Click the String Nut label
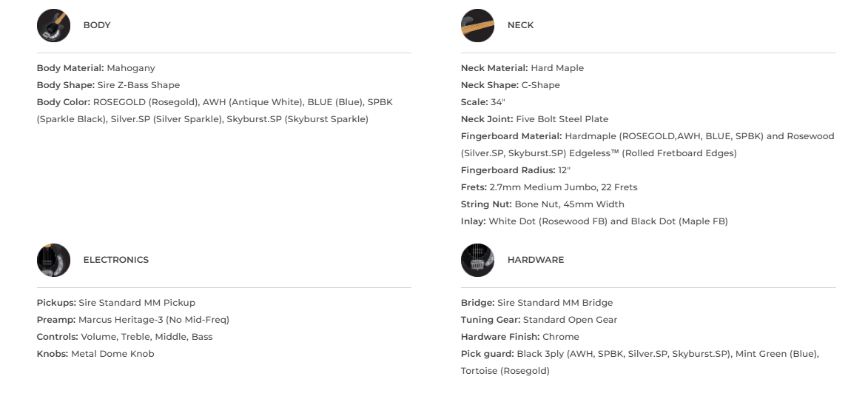868x419 pixels. click(486, 204)
